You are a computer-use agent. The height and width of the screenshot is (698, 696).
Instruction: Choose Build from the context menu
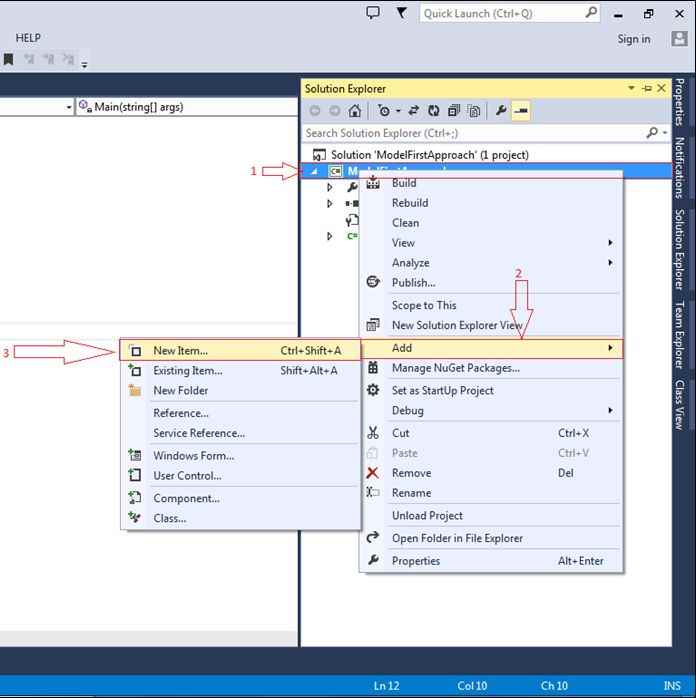click(491, 183)
